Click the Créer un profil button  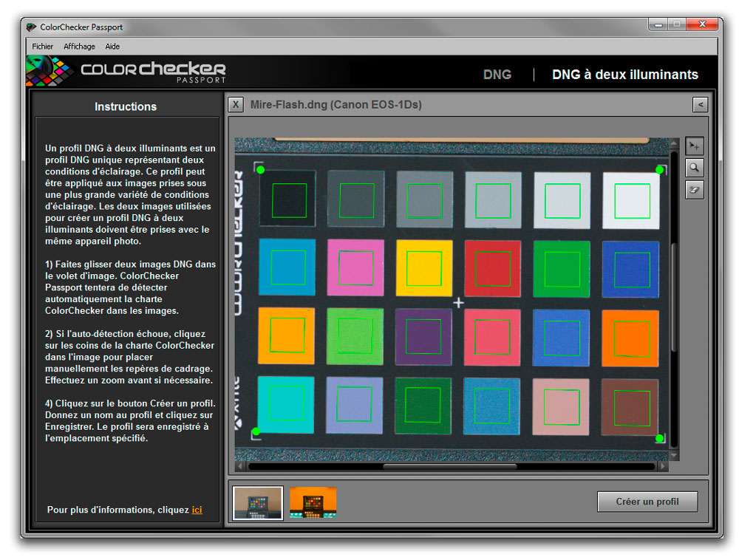(x=647, y=502)
